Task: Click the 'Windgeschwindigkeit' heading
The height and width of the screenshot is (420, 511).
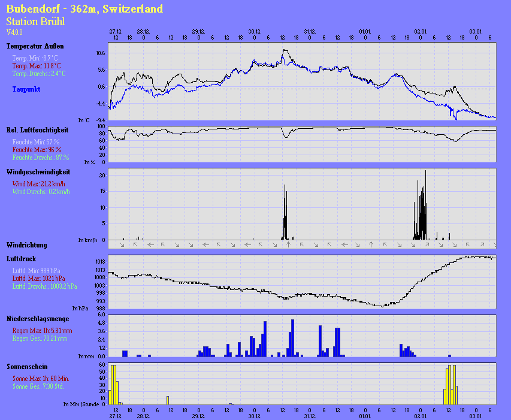Action: pos(38,172)
